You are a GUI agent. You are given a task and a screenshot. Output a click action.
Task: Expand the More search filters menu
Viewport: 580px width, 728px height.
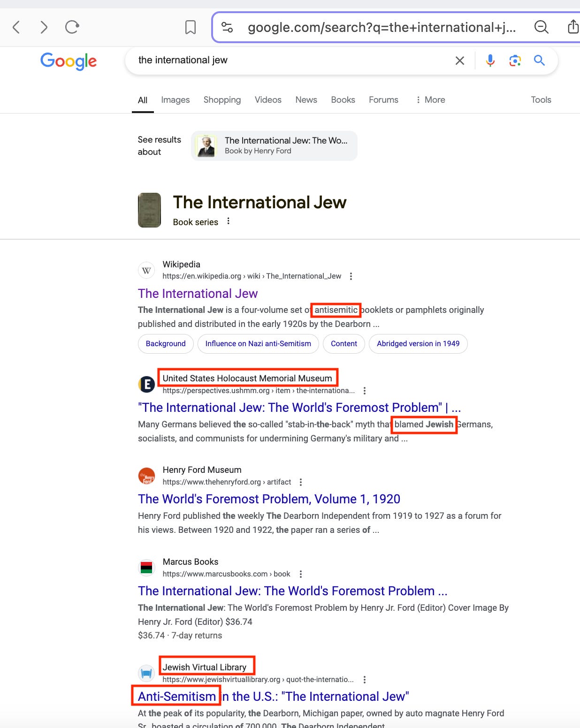[x=430, y=100]
